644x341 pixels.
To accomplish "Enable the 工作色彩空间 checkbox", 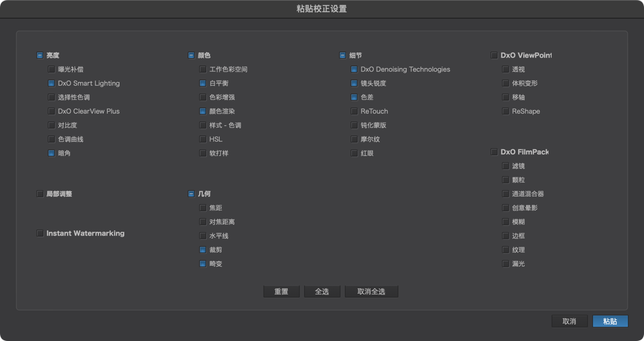I will point(203,69).
